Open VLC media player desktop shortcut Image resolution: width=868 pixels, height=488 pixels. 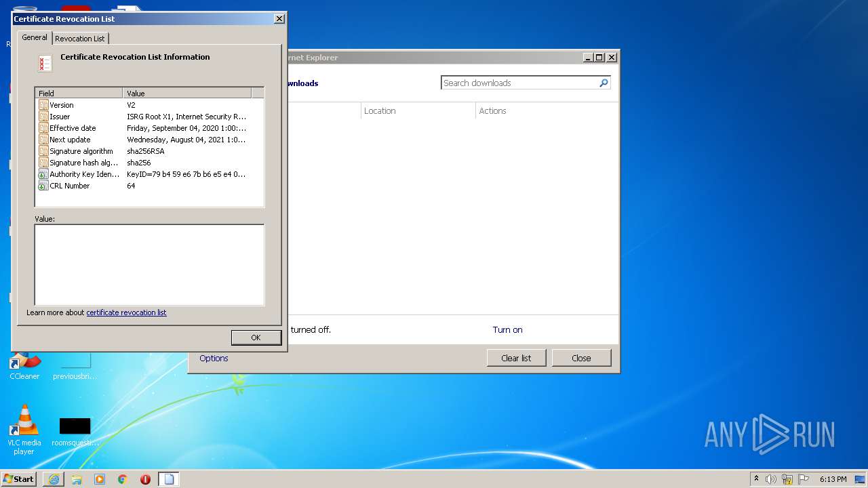click(24, 430)
